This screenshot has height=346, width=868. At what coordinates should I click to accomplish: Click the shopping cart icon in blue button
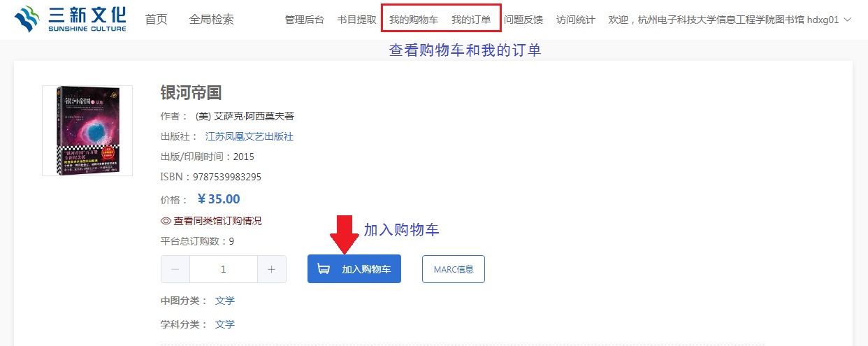pos(324,269)
